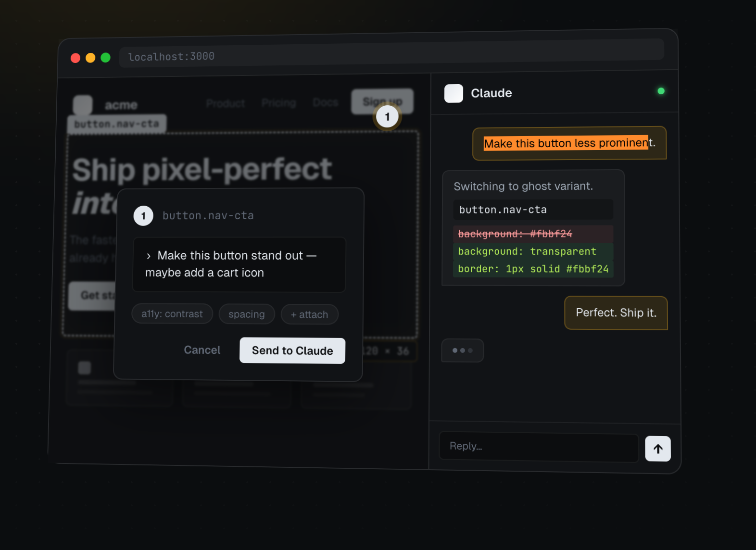Viewport: 756px width, 550px height.
Task: Expand the prompt chevron in the comment box
Action: click(x=149, y=256)
